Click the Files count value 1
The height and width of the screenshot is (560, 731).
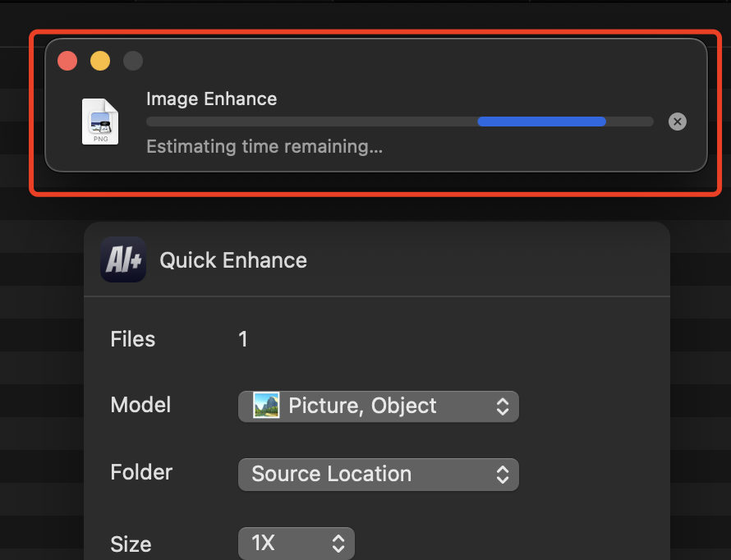(x=243, y=339)
